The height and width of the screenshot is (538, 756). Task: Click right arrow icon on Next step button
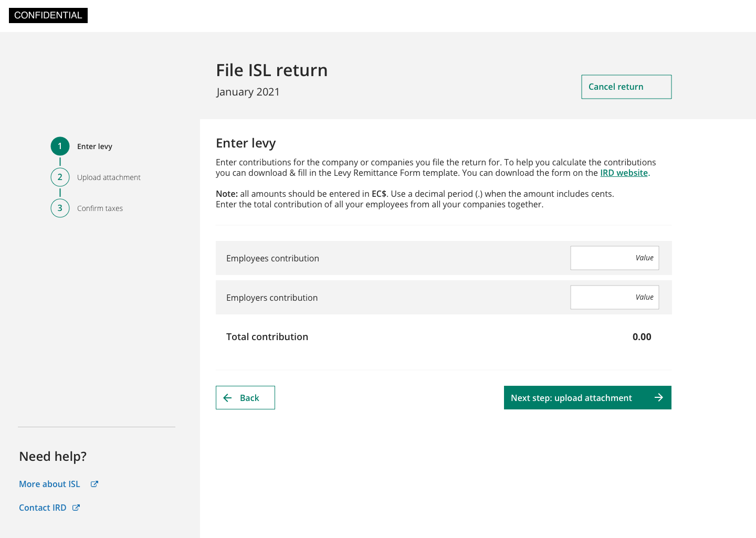(659, 398)
